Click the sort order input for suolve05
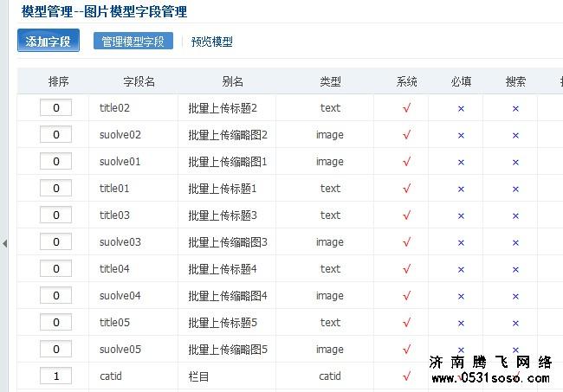The height and width of the screenshot is (392, 563). [x=56, y=349]
